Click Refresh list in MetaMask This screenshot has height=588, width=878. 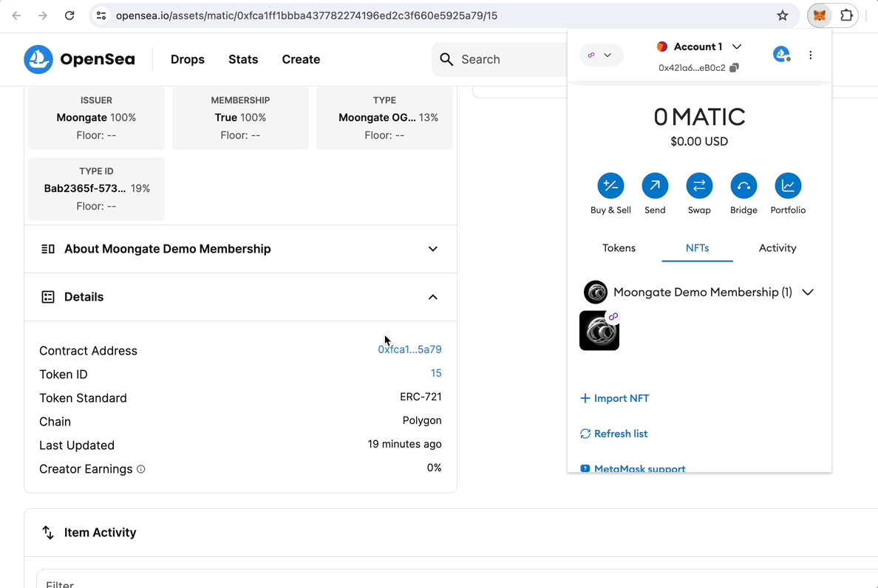coord(614,434)
